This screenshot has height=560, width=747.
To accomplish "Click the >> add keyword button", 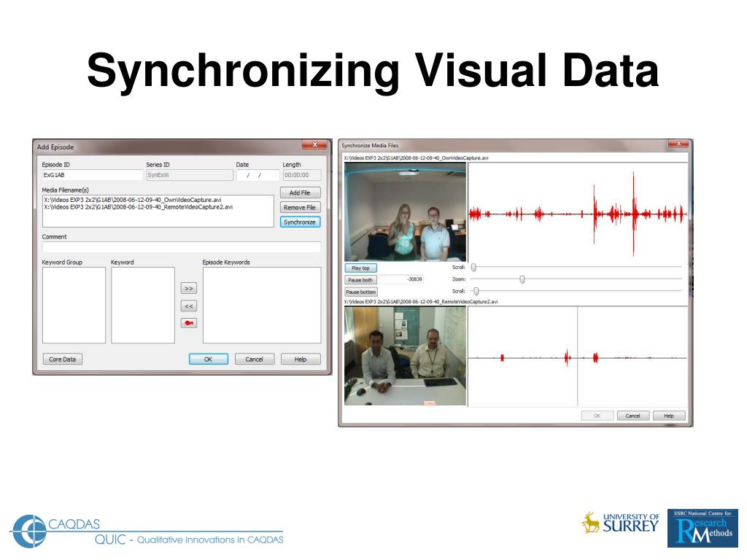I will click(189, 289).
